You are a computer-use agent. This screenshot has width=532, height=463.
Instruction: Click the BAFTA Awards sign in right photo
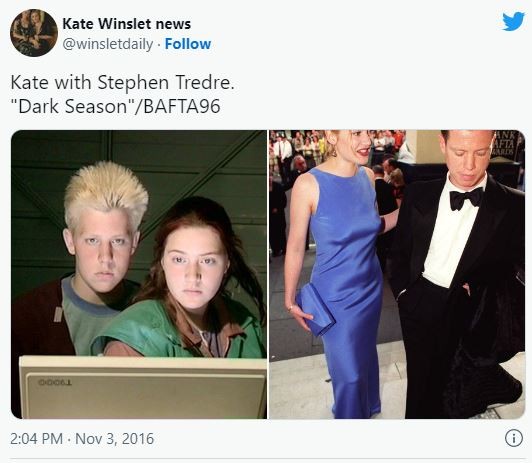pos(507,143)
